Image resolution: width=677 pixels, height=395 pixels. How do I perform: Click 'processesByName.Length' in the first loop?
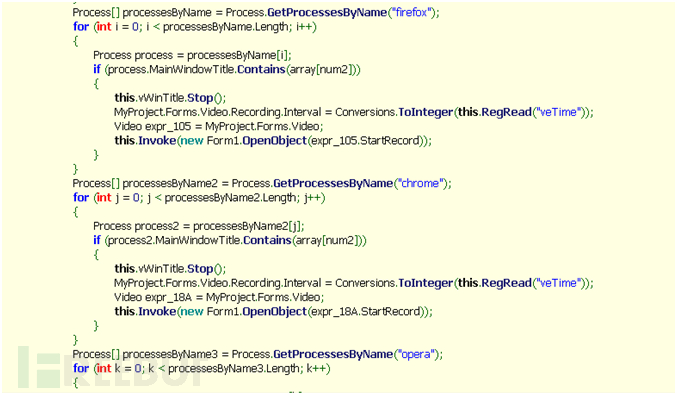click(x=226, y=27)
